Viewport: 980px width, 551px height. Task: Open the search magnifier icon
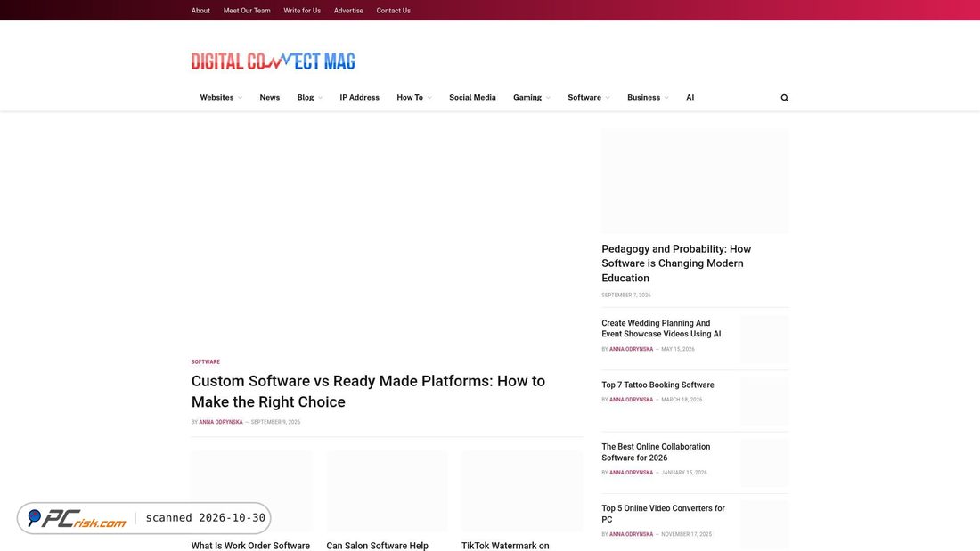coord(784,97)
